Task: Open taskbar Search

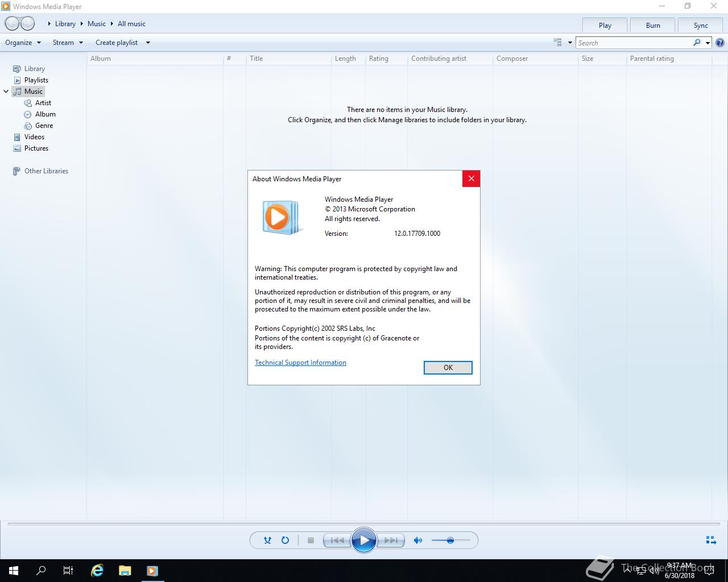Action: (x=41, y=571)
